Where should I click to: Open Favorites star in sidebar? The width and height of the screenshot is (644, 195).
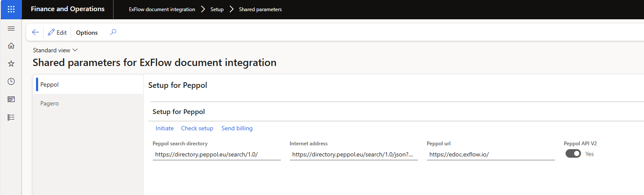click(11, 63)
